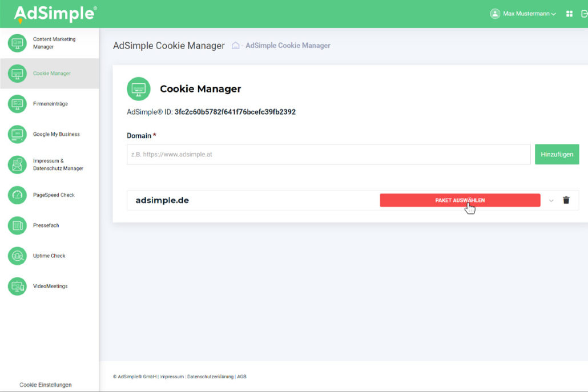The image size is (588, 392).
Task: Open the AGB footer link
Action: point(241,377)
